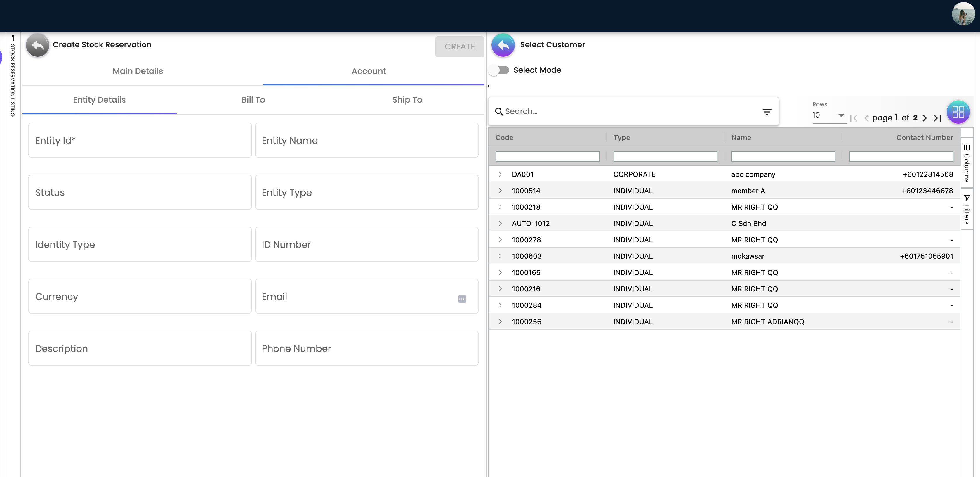Image resolution: width=980 pixels, height=477 pixels.
Task: Click the CORPORATE type cell
Action: (634, 174)
